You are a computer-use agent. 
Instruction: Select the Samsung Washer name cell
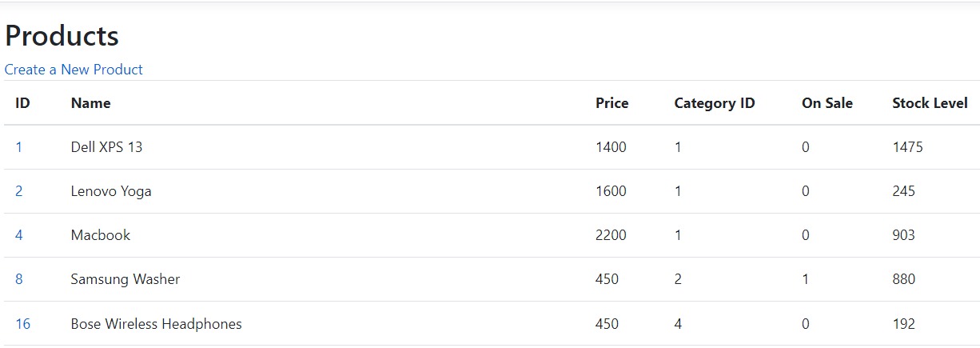point(125,279)
